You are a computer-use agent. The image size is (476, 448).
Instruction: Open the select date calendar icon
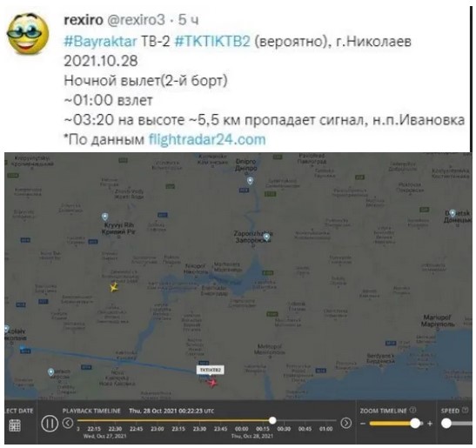(15, 425)
